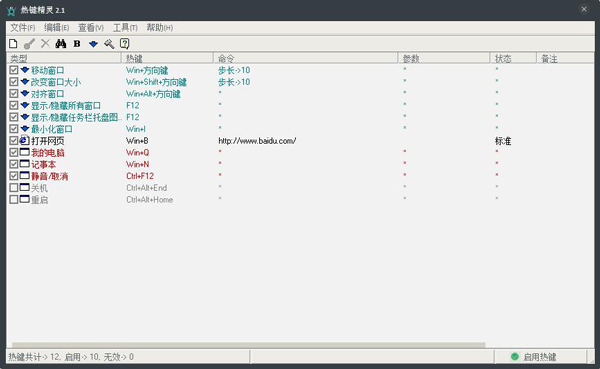Viewport: 600px width, 369px height.
Task: Click the bold B toolbar icon
Action: pos(77,44)
